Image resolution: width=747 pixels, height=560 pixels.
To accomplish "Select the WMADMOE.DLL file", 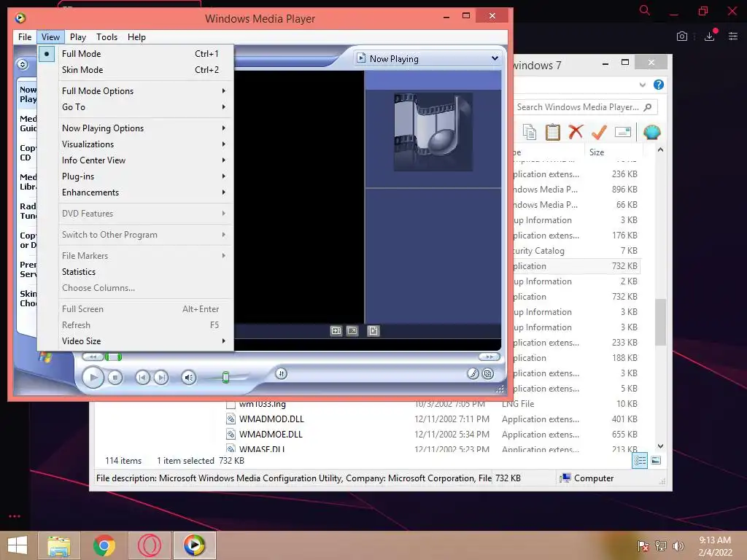I will pyautogui.click(x=270, y=435).
